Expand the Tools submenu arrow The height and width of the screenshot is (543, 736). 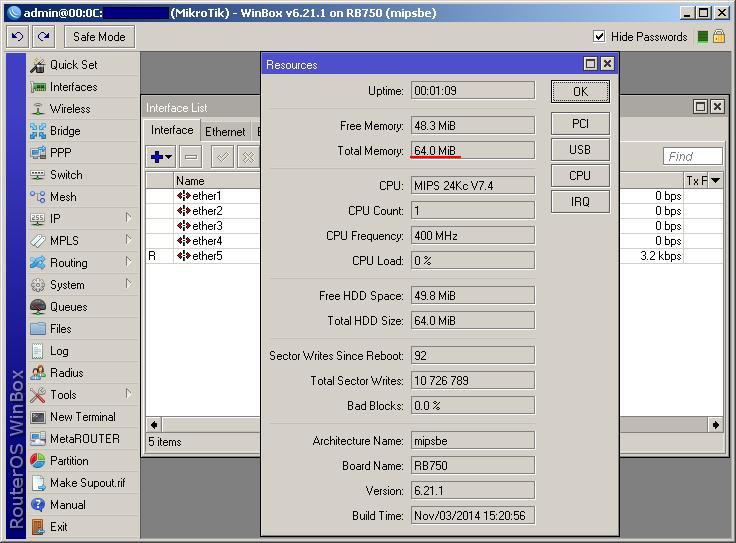129,393
